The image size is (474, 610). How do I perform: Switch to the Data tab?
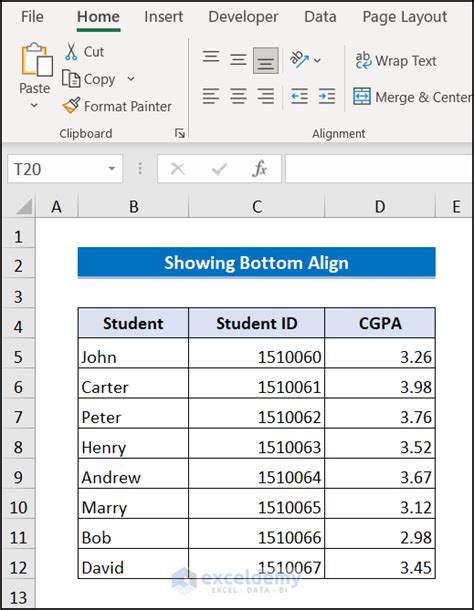click(320, 17)
